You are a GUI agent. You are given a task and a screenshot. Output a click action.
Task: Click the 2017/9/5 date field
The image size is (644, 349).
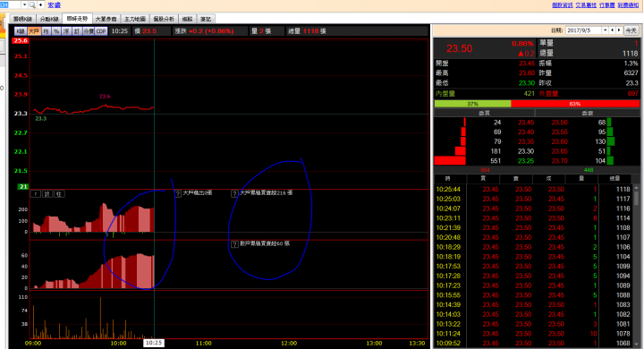(x=583, y=30)
